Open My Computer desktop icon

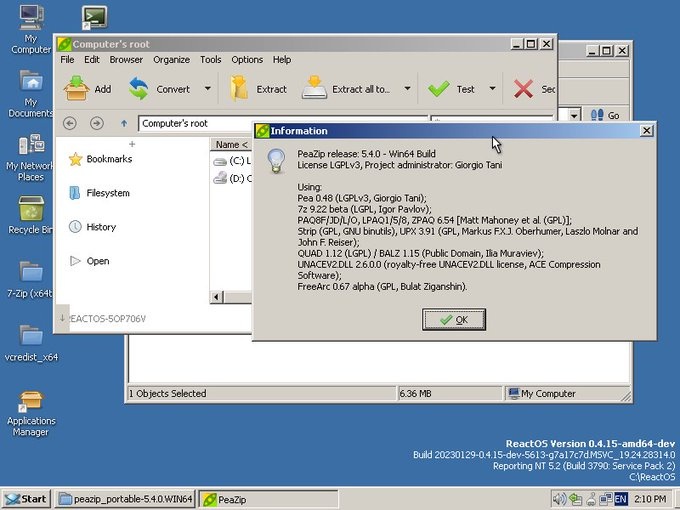pyautogui.click(x=31, y=29)
